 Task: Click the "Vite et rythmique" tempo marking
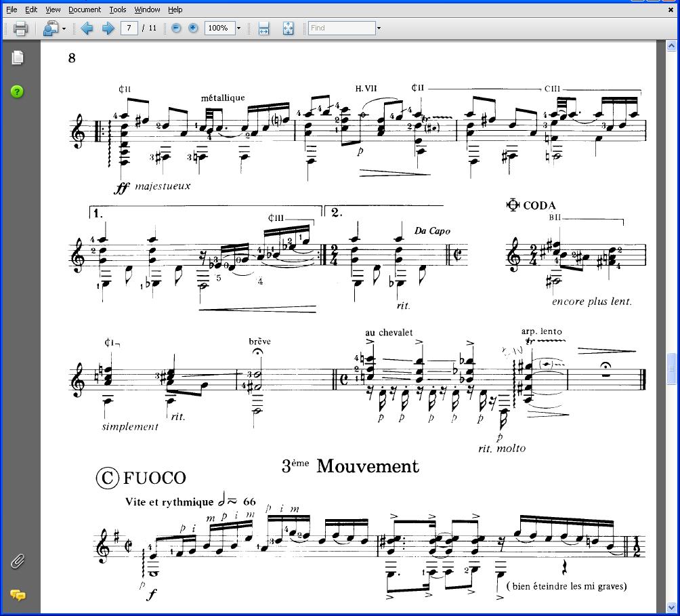[169, 502]
